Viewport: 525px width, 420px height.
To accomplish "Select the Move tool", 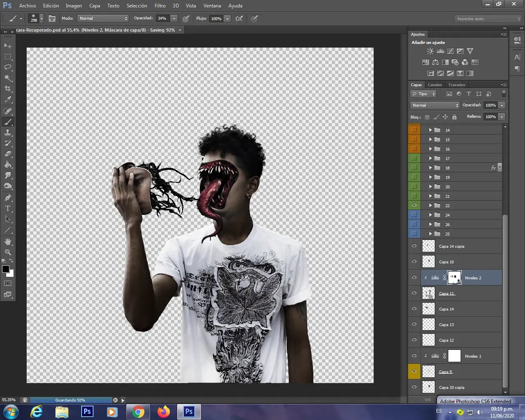I will [x=8, y=46].
